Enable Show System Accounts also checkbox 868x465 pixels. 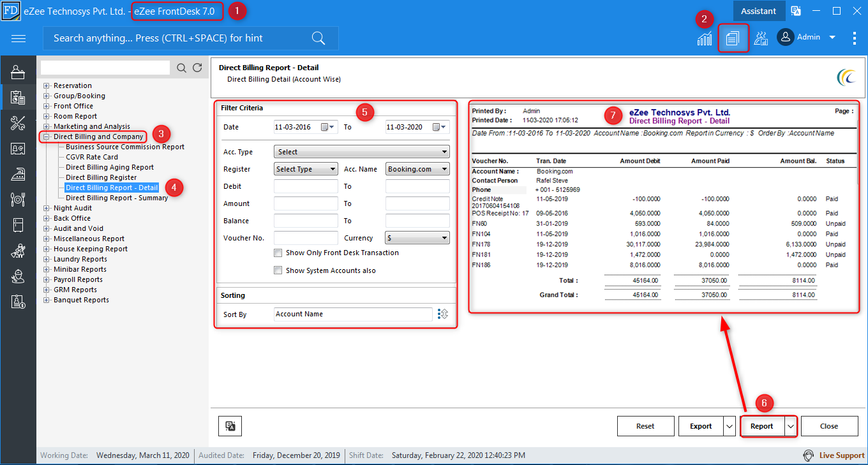click(x=278, y=270)
